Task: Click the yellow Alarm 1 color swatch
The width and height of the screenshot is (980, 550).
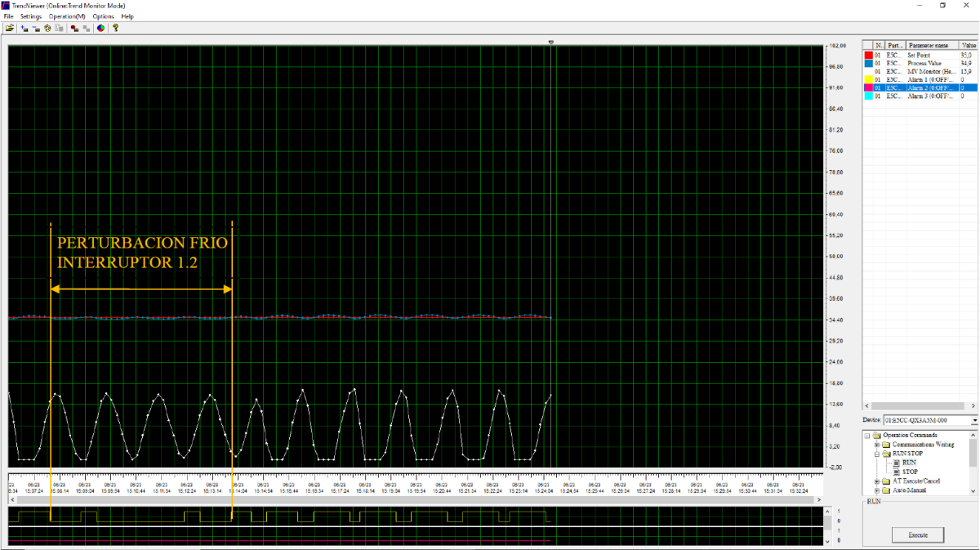Action: click(868, 79)
